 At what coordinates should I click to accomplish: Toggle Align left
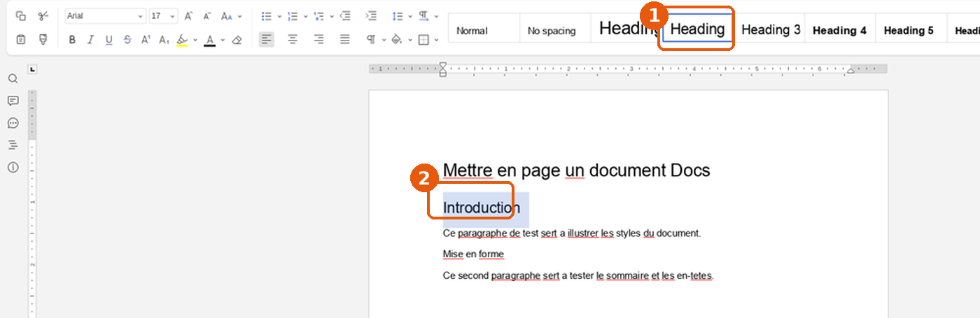click(266, 40)
